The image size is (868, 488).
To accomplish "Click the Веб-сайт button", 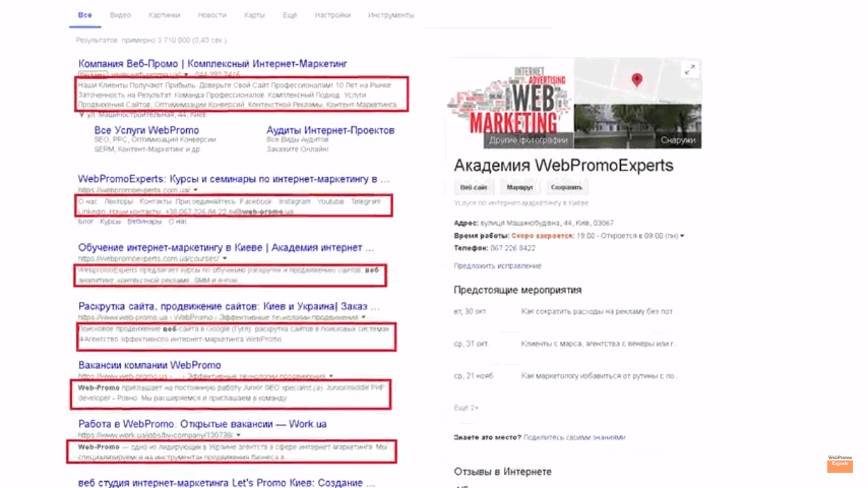I will 474,187.
